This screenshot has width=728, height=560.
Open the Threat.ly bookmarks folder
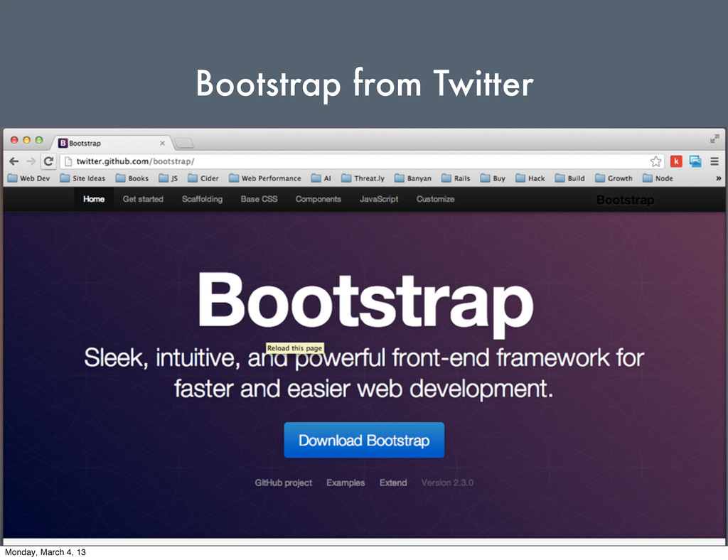[x=363, y=178]
